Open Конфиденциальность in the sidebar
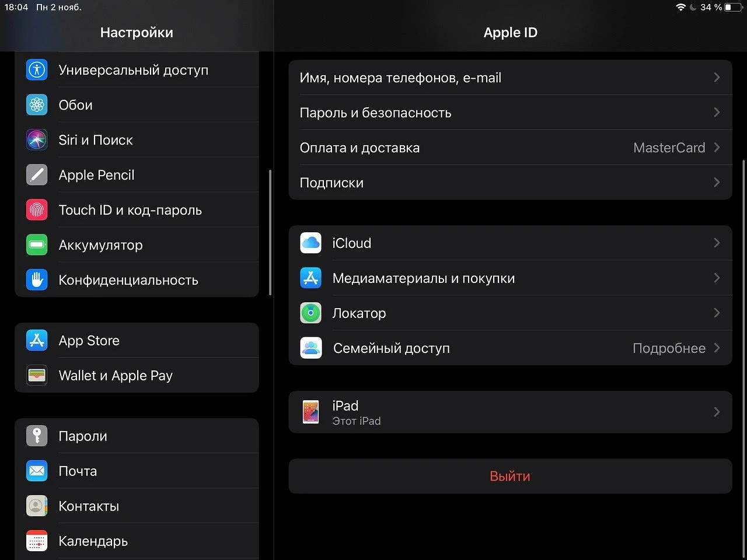This screenshot has width=747, height=560. [x=137, y=280]
